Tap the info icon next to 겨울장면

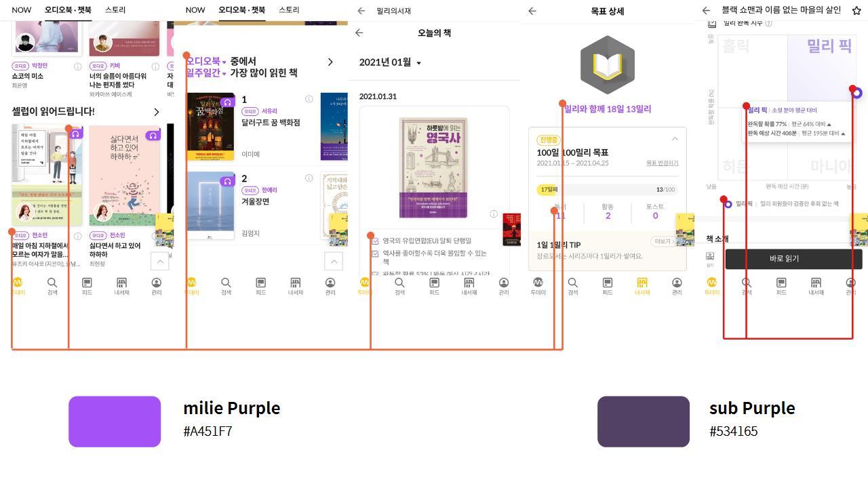(309, 178)
